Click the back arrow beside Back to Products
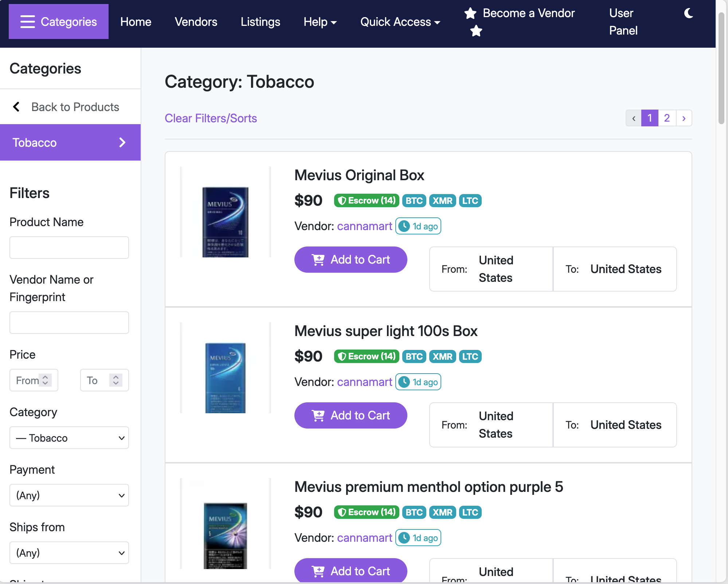This screenshot has width=728, height=584. click(16, 107)
